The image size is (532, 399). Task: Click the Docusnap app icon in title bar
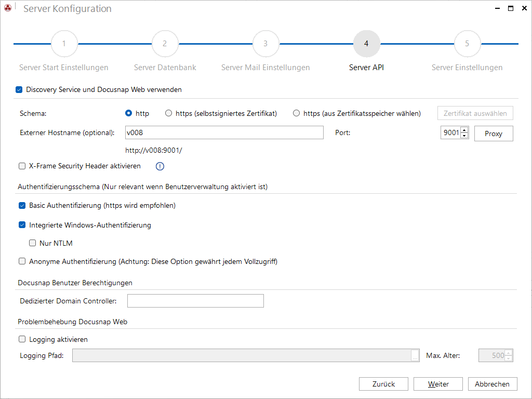(x=8, y=7)
